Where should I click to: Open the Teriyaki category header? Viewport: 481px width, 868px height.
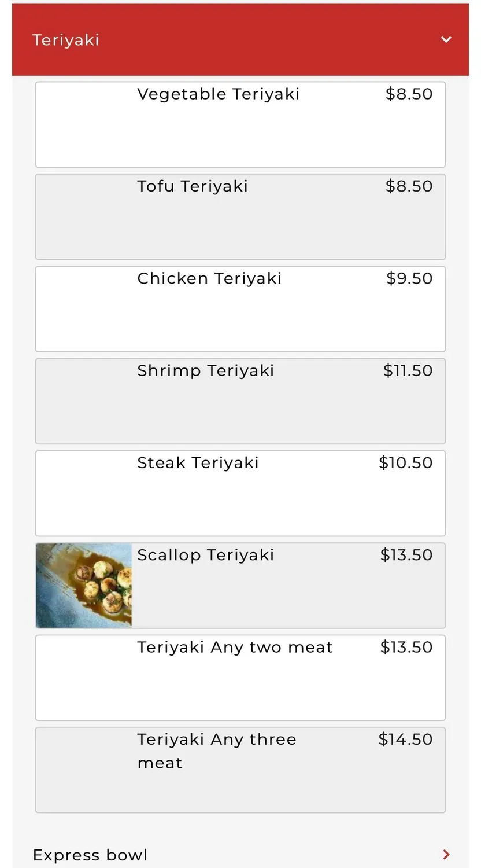coord(66,40)
